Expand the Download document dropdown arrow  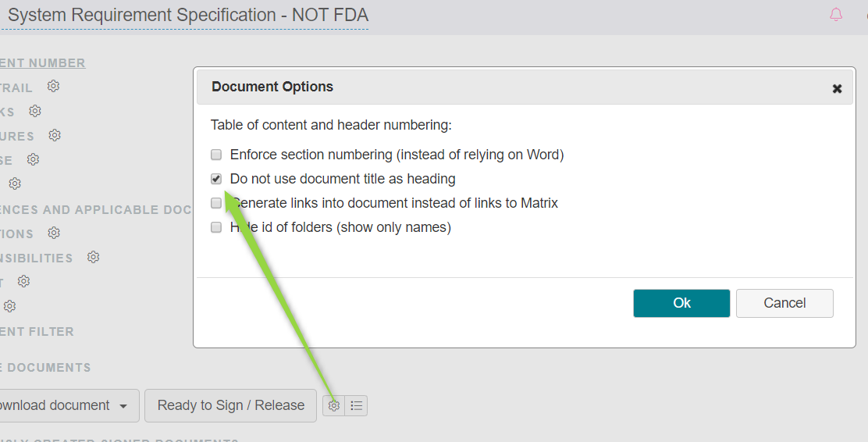tap(123, 406)
